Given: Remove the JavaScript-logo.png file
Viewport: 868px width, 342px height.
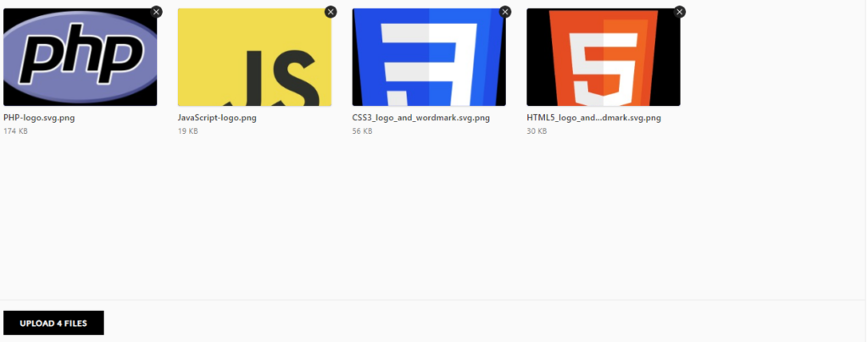Looking at the screenshot, I should (x=331, y=12).
